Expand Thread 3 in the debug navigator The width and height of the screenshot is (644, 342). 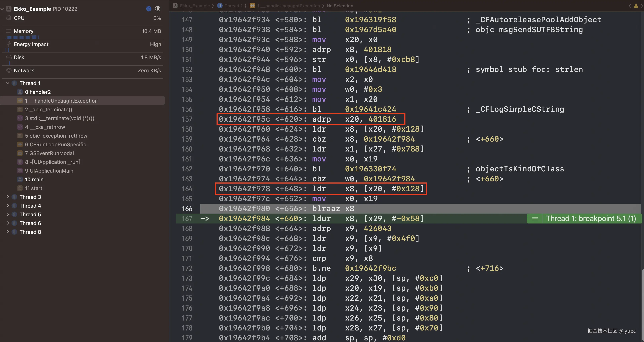click(8, 197)
